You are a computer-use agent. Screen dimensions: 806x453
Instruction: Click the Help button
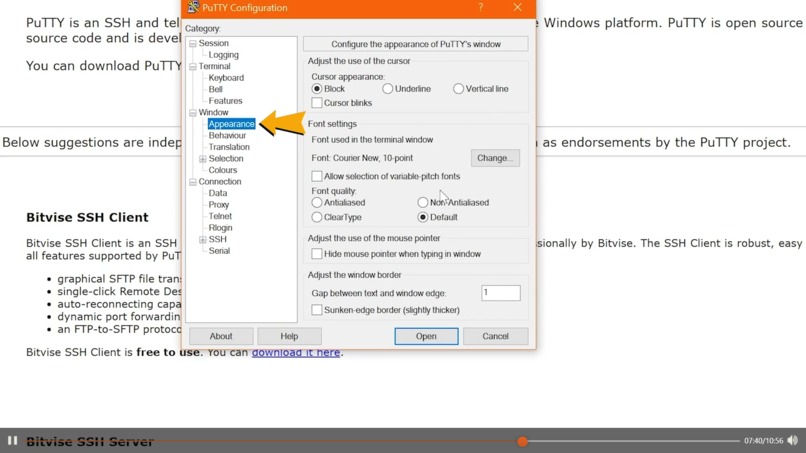(x=289, y=336)
